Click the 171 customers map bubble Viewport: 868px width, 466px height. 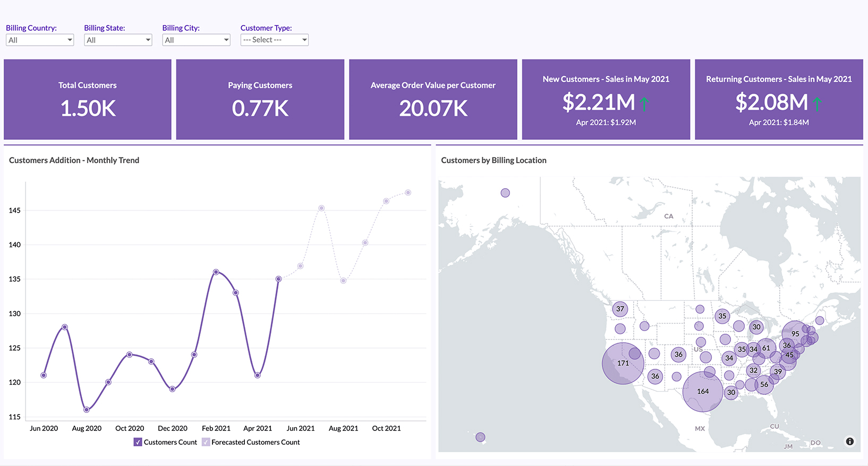(x=623, y=363)
